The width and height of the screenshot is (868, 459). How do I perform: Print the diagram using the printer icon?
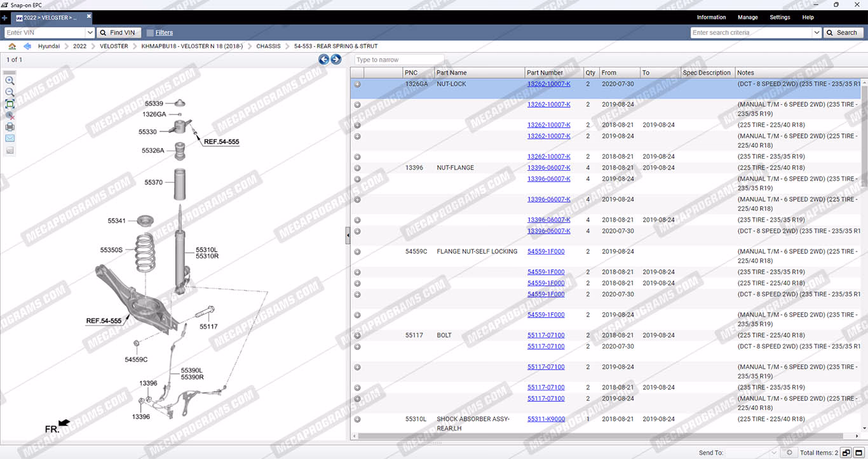click(10, 127)
